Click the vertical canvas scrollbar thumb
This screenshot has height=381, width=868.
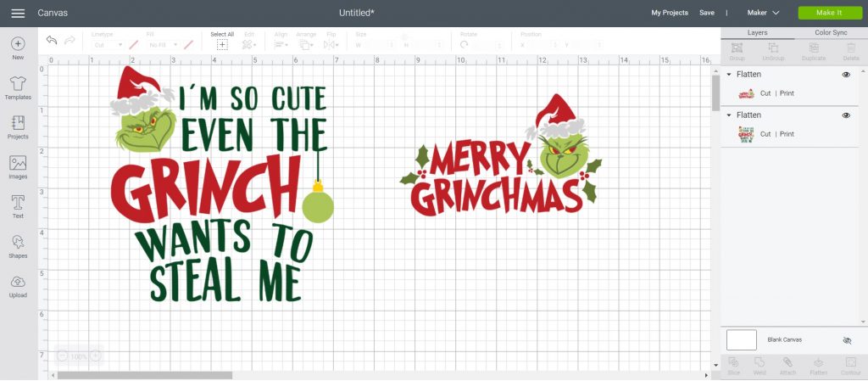tap(715, 92)
